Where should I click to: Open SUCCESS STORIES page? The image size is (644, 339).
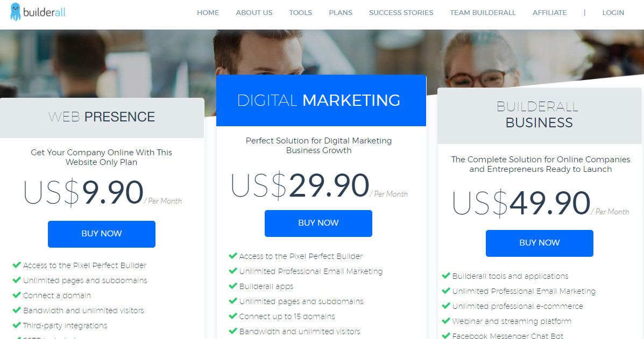click(401, 13)
